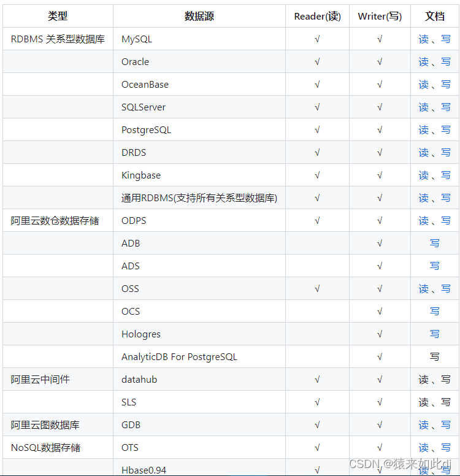The width and height of the screenshot is (460, 476).
Task: Open the OSS read doc link
Action: [x=424, y=289]
